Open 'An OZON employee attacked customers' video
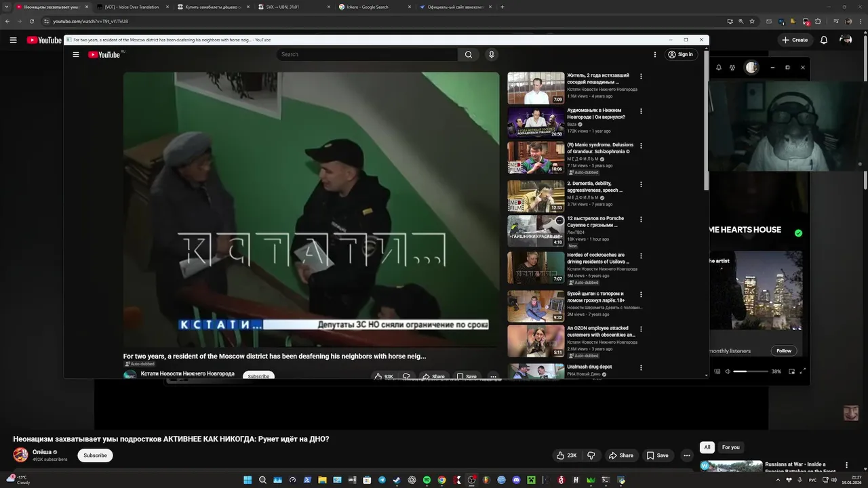This screenshot has width=868, height=488. [x=601, y=331]
